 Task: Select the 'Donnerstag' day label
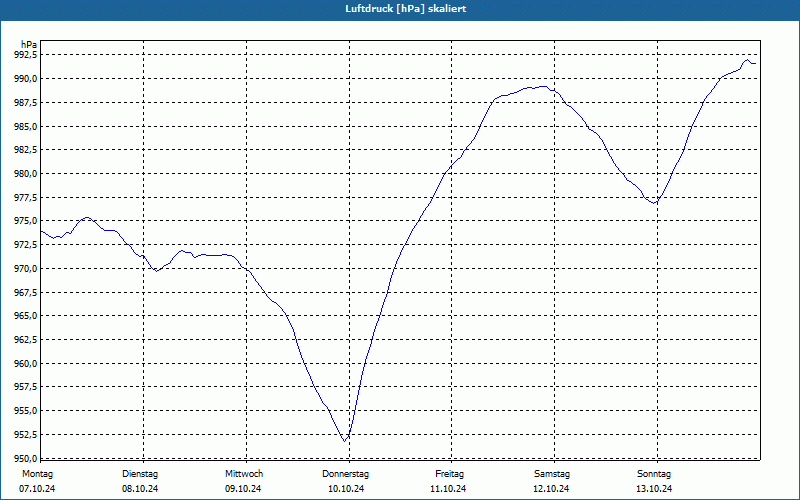tap(345, 474)
